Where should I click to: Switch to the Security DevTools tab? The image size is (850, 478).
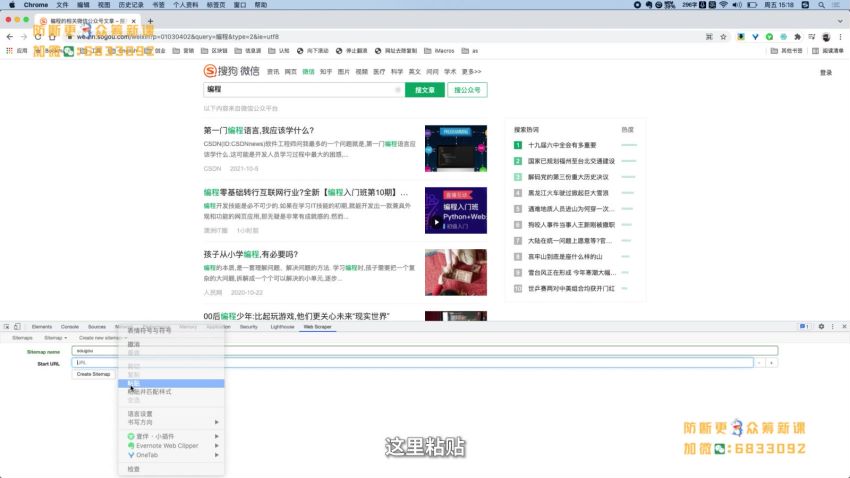[249, 327]
